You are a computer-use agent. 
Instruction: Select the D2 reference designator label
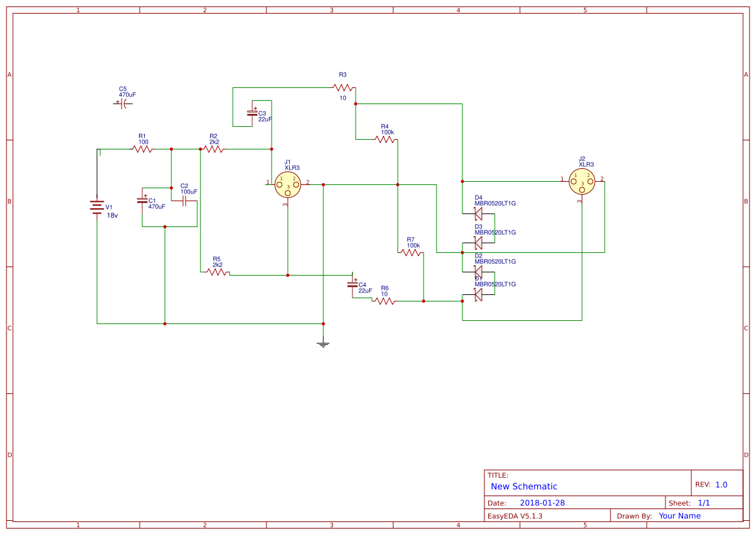tap(478, 256)
